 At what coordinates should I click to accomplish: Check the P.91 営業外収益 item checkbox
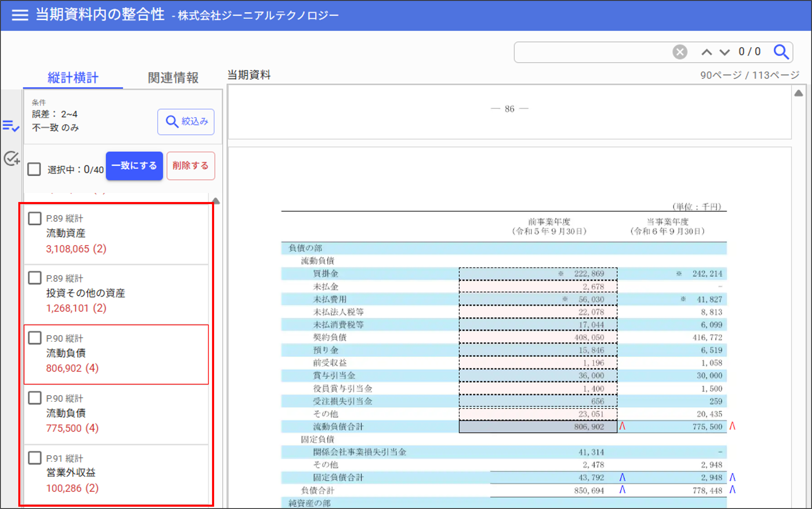35,458
